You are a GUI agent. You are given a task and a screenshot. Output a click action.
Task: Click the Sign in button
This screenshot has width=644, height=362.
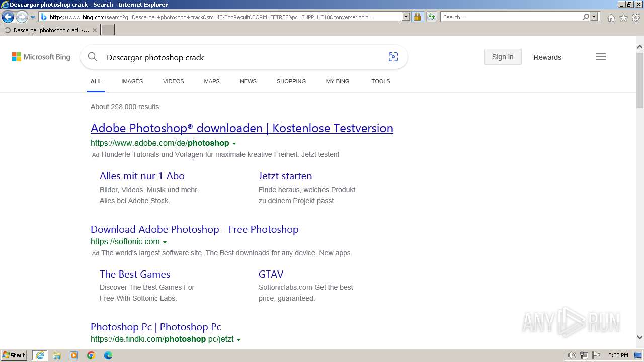point(503,57)
